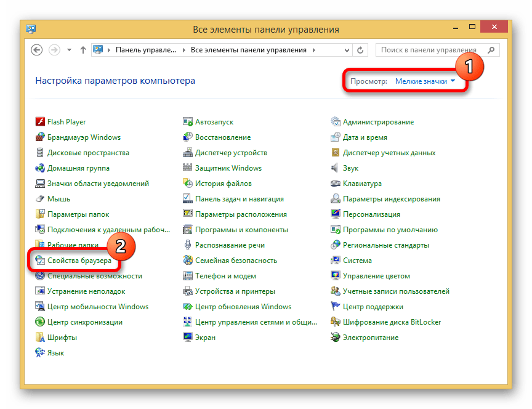Open the Язык language link
The width and height of the screenshot is (532, 409).
pos(55,353)
